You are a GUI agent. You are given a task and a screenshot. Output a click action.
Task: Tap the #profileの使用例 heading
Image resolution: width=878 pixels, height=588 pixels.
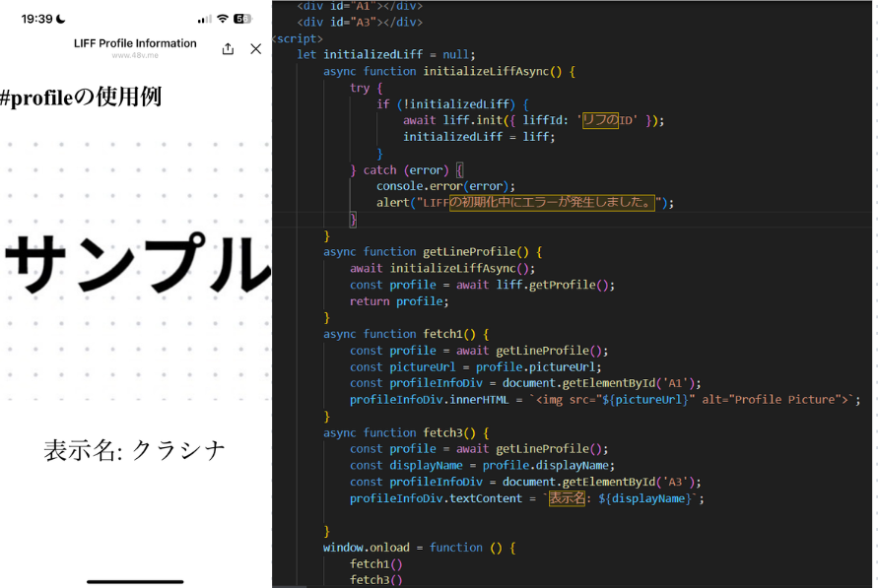(81, 98)
